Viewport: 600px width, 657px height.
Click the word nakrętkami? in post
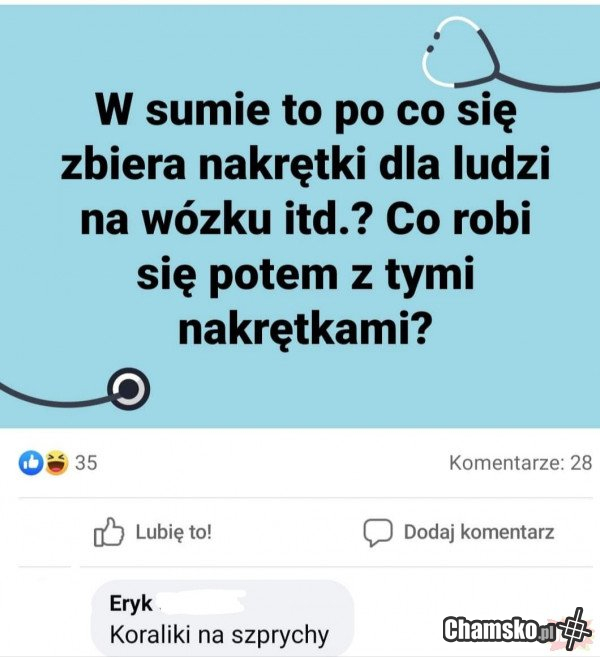tap(305, 328)
